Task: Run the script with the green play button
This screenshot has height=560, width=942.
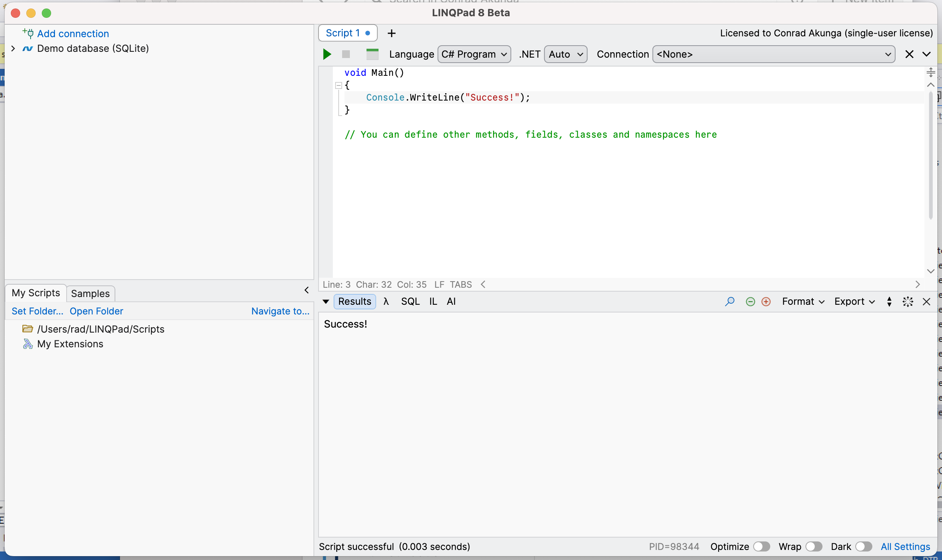Action: pyautogui.click(x=326, y=54)
